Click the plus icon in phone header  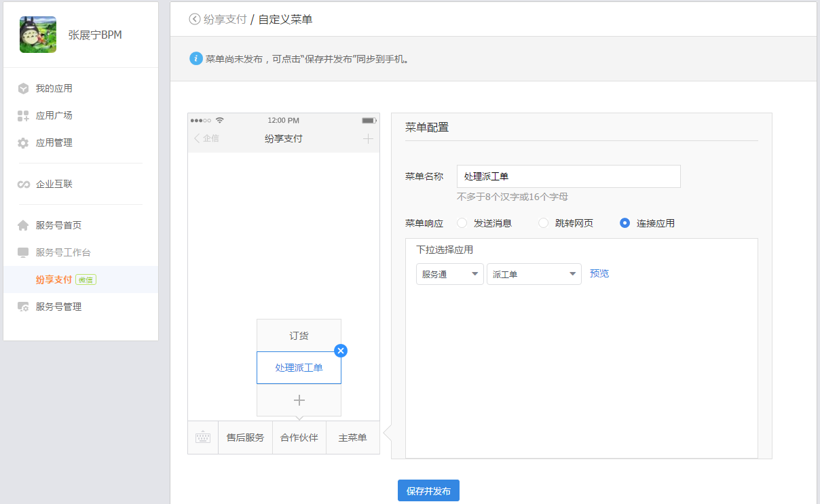(368, 138)
